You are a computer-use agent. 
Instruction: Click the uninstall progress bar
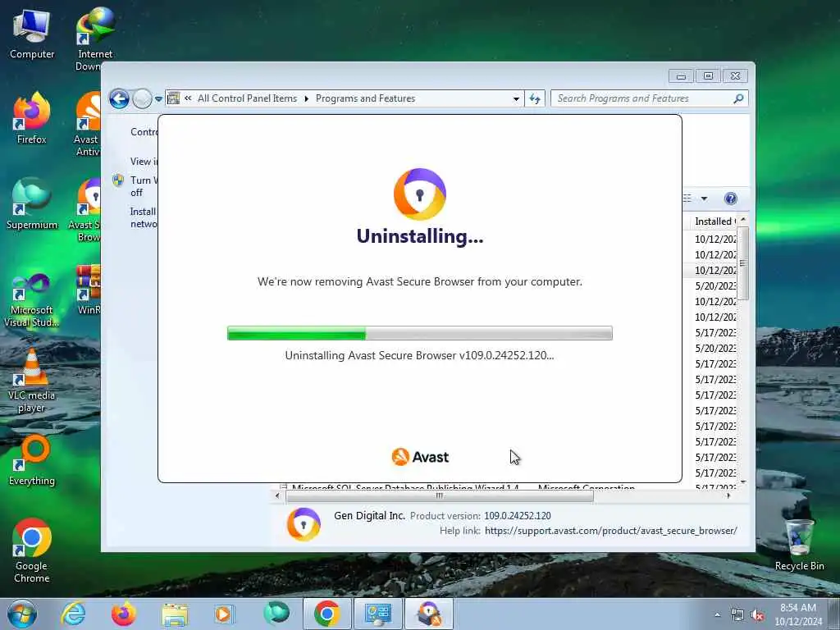(419, 333)
